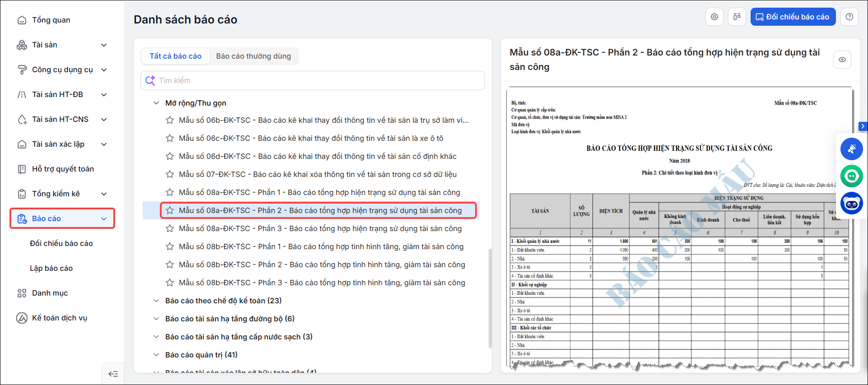Expand the Tổng kiểm kê chevron

pos(104,194)
